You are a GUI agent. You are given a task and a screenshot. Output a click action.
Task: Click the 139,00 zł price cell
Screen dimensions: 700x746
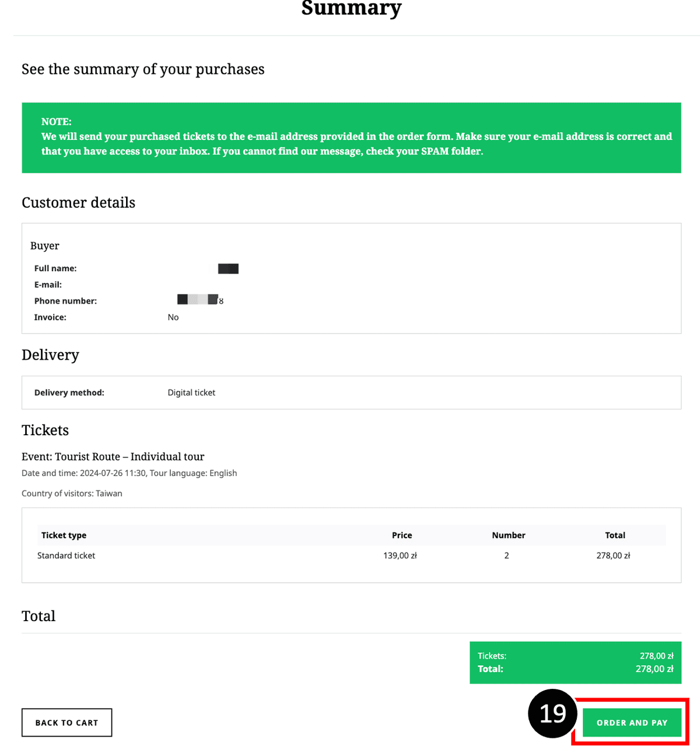(x=400, y=555)
